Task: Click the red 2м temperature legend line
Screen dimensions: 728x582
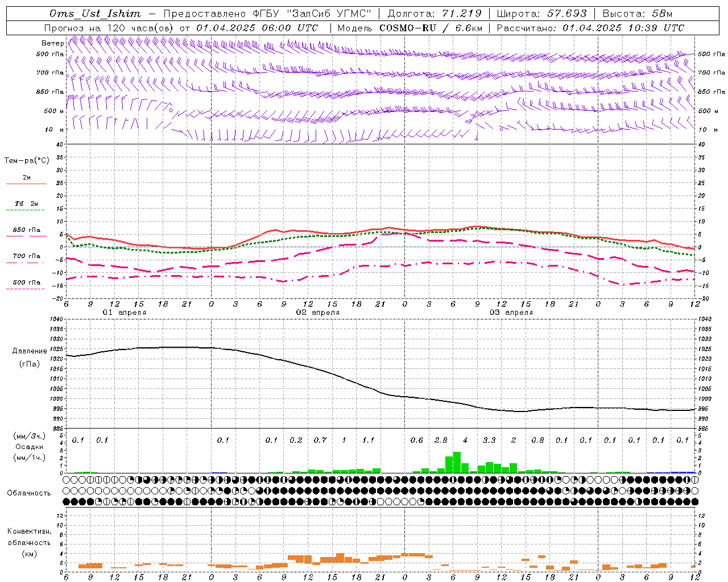Action: pos(26,184)
